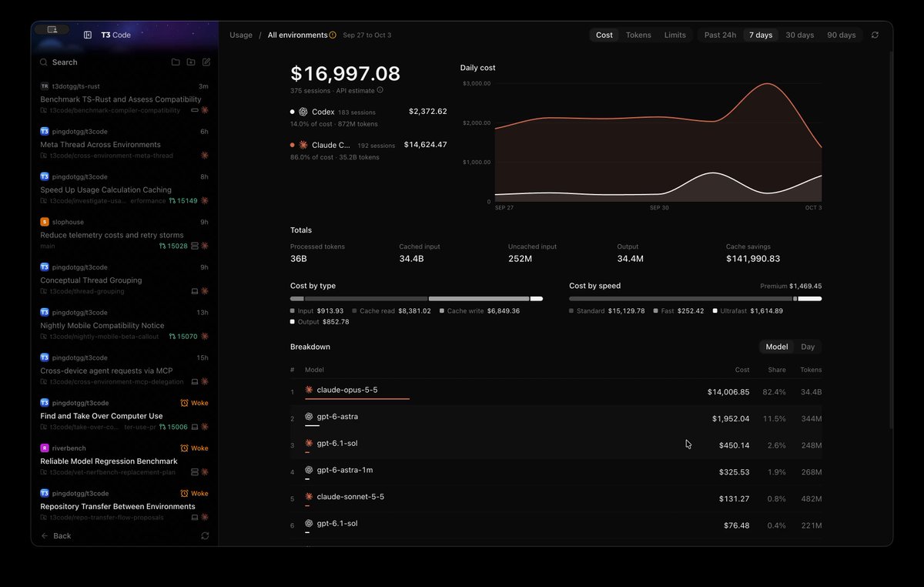This screenshot has width=924, height=587.
Task: Click the pull request 15006 badge
Action: tap(173, 427)
